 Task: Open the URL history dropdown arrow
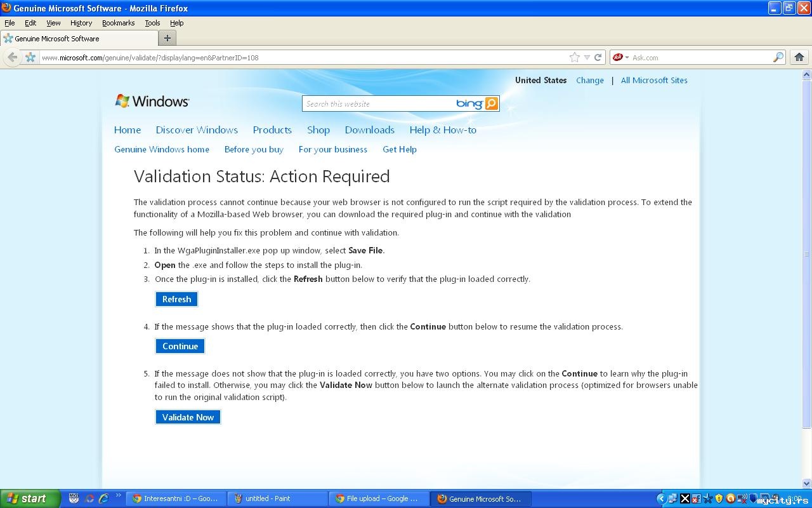[587, 57]
